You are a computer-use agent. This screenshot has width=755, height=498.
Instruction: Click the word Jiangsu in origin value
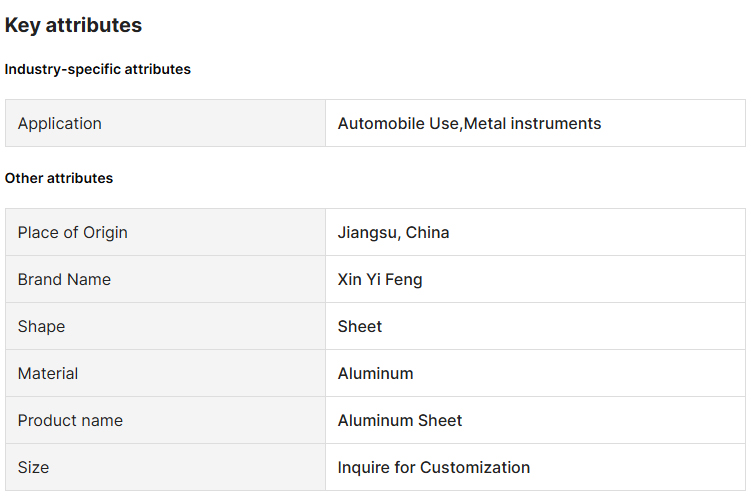(x=368, y=233)
